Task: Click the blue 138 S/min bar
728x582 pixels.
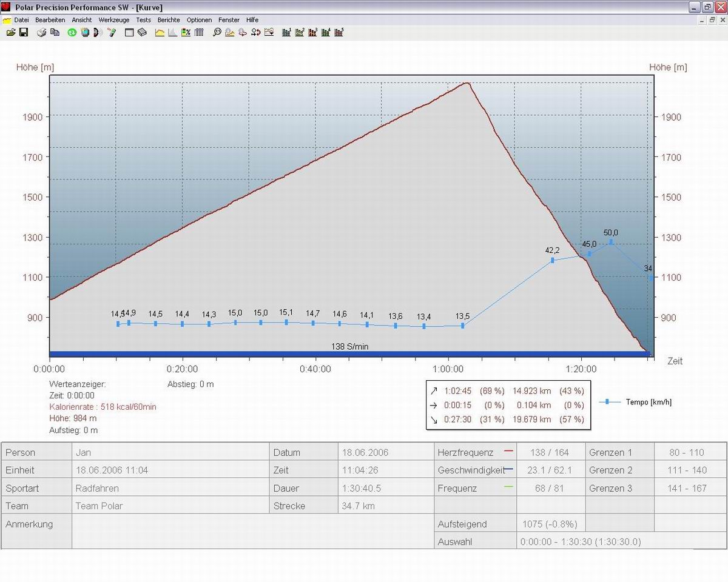Action: pyautogui.click(x=349, y=353)
